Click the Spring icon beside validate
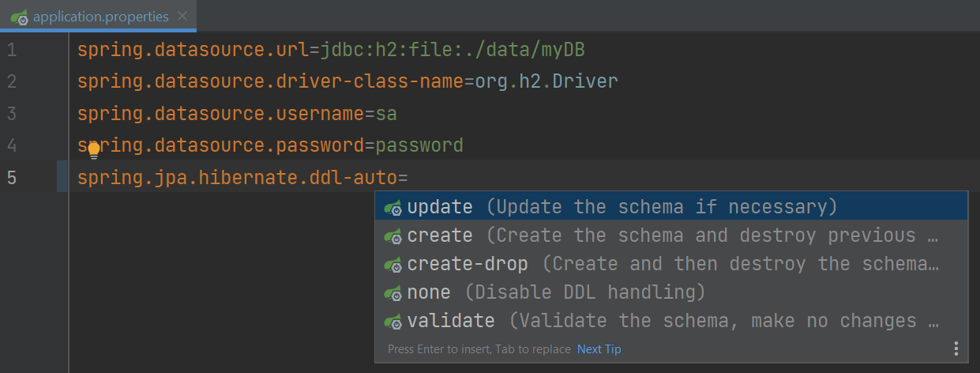Screen dimensions: 980x373 click(392, 322)
